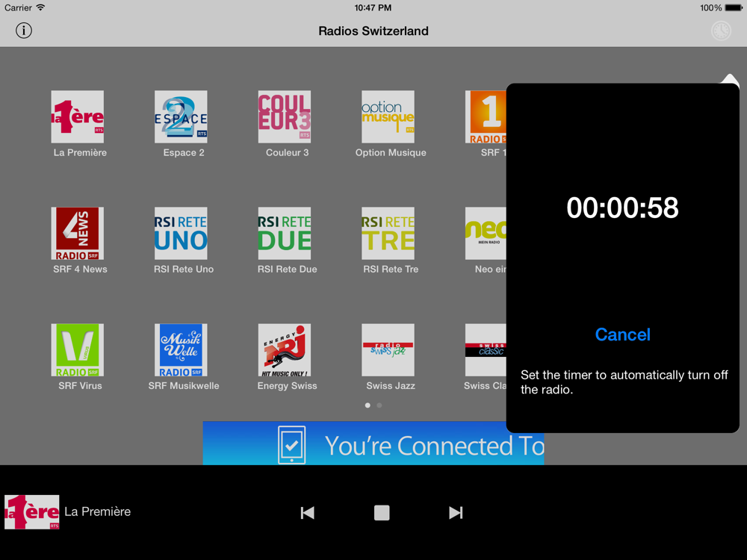Choose the SRF Musikwelle logo
This screenshot has height=560, width=747.
(x=181, y=350)
